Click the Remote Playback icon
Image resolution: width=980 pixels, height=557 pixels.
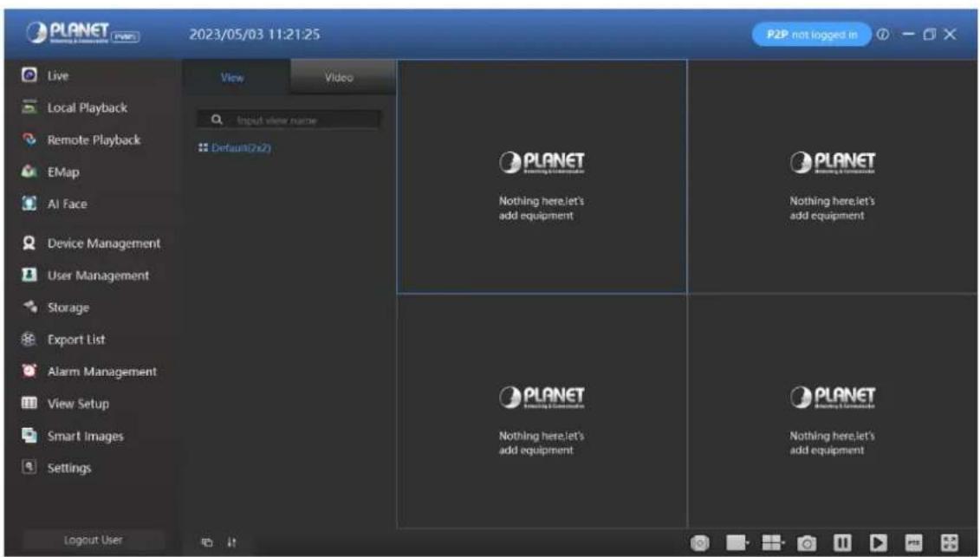pos(29,139)
